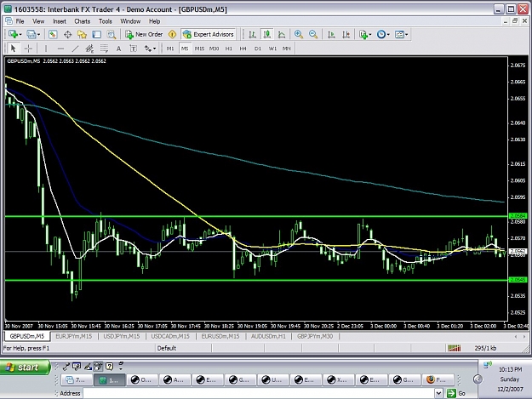The width and height of the screenshot is (532, 399).
Task: Select the upper green line at 2.0584
Action: (x=256, y=216)
